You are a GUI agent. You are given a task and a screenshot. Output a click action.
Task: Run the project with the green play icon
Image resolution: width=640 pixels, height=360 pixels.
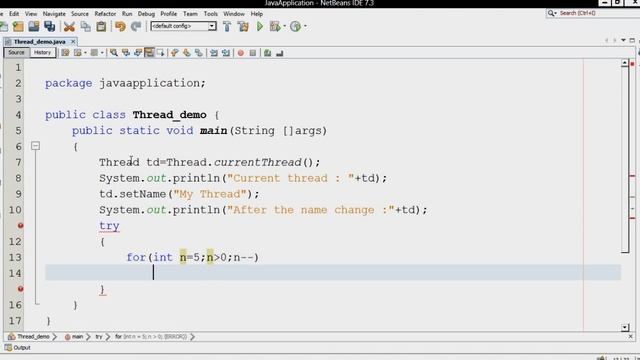pos(260,27)
